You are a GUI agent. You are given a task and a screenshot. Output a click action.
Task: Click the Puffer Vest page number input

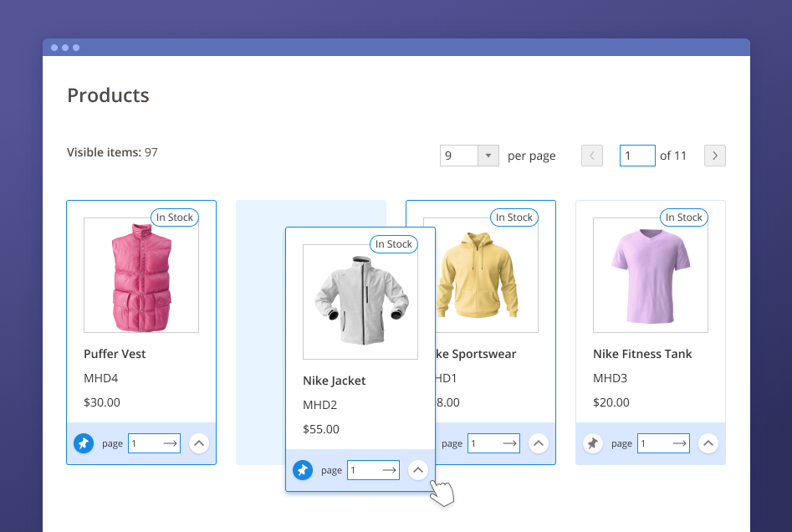[144, 443]
